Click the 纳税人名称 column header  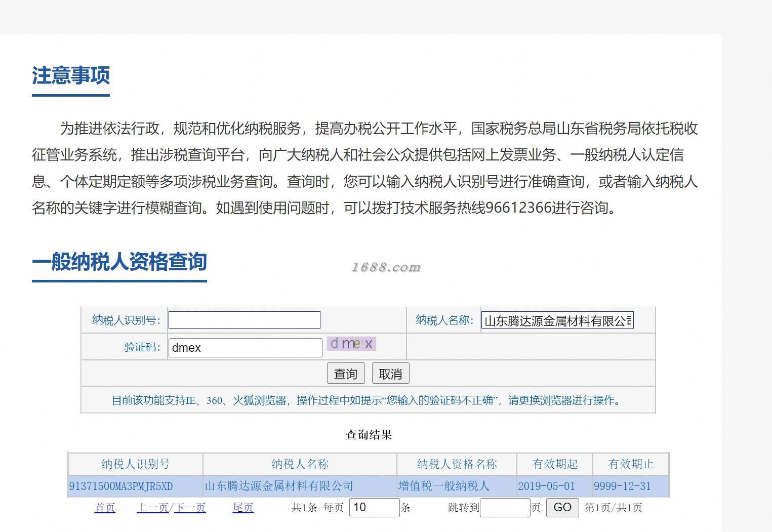click(x=300, y=464)
